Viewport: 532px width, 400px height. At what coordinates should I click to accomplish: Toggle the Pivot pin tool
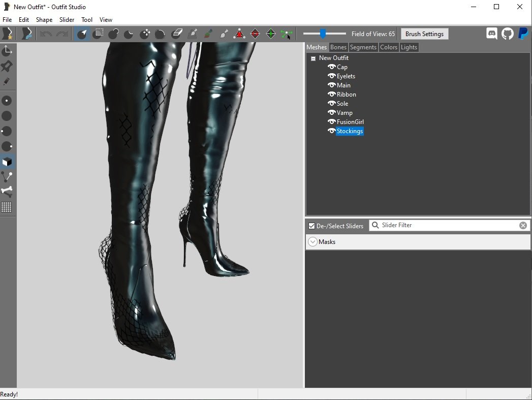7,66
